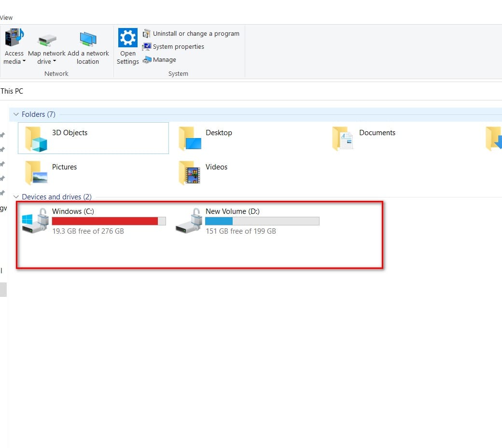Image resolution: width=502 pixels, height=448 pixels.
Task: Click the This PC address bar
Action: [251, 91]
